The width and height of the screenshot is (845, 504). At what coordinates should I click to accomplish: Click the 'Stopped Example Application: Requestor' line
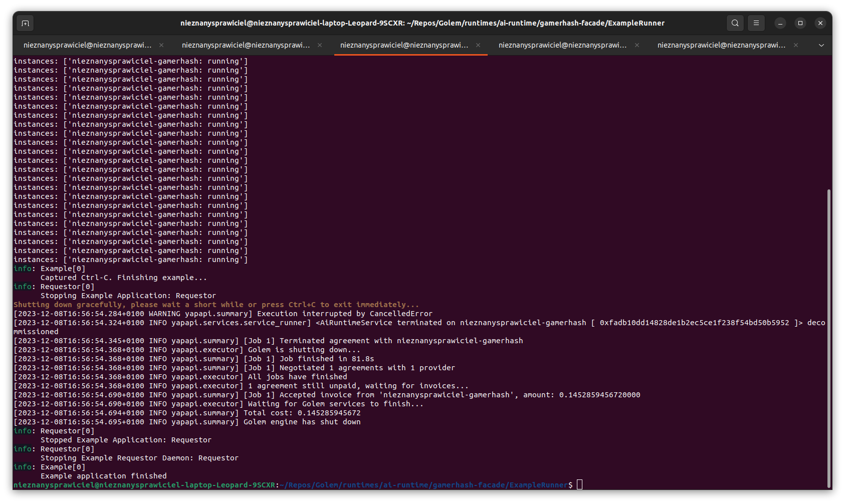tap(126, 440)
